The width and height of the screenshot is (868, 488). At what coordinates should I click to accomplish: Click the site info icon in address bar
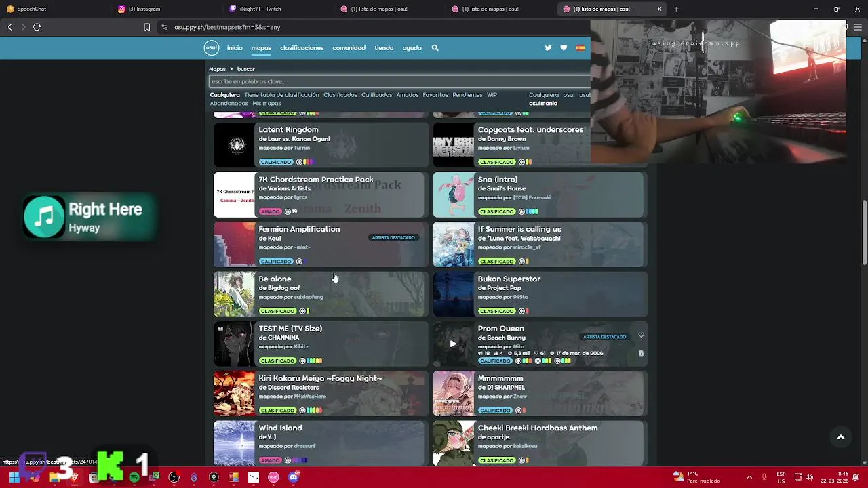click(163, 27)
